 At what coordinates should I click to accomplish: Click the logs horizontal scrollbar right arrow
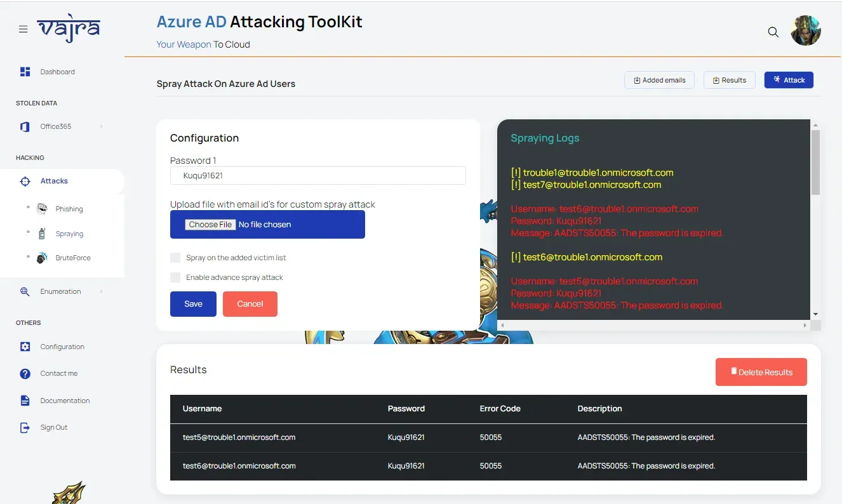[805, 325]
